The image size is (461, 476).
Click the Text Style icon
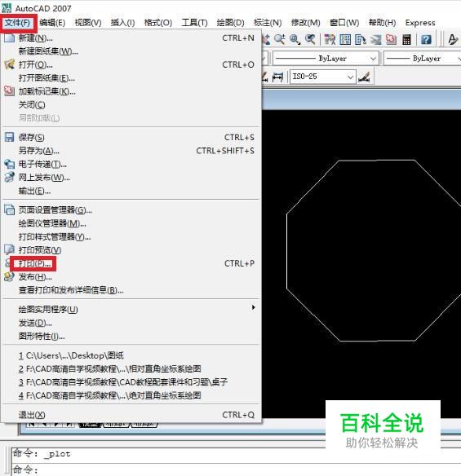(453, 39)
